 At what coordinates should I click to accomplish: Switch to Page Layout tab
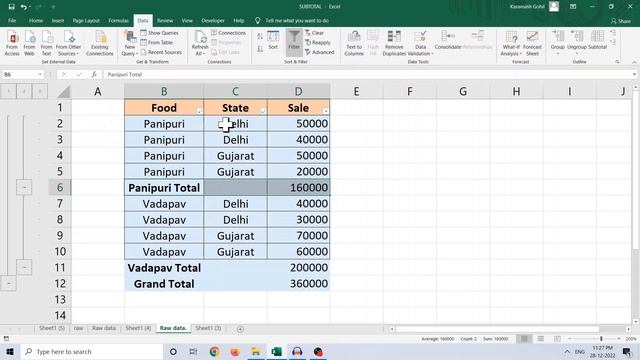pos(86,20)
